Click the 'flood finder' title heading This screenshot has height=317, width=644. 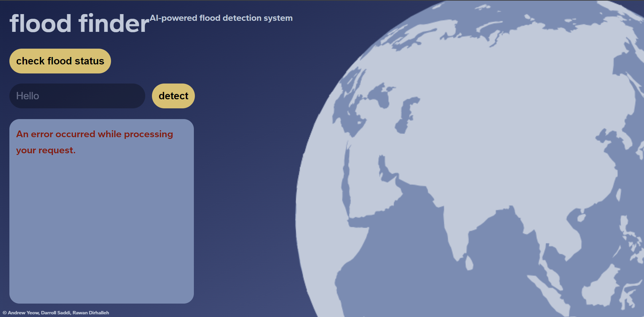(79, 23)
